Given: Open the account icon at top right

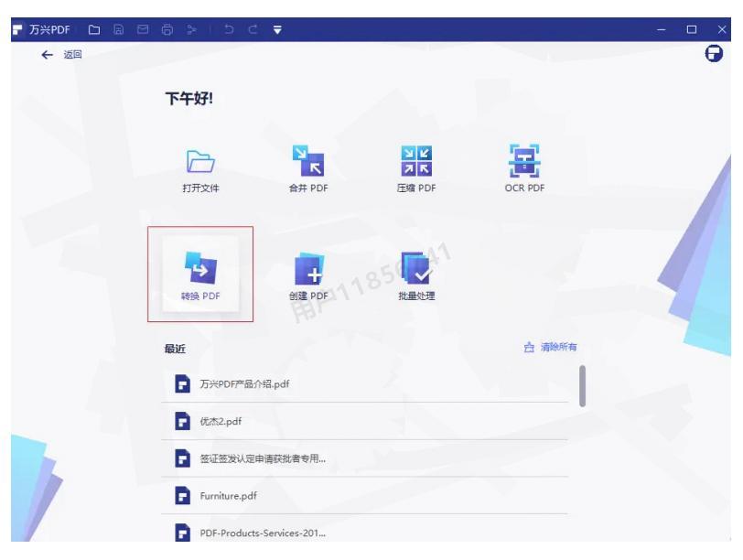Looking at the screenshot, I should pos(714,54).
